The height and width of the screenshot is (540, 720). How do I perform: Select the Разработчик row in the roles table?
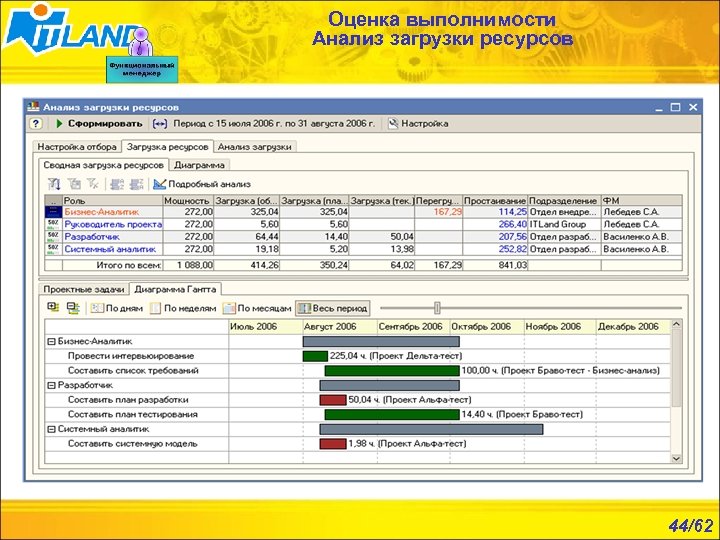pyautogui.click(x=363, y=236)
